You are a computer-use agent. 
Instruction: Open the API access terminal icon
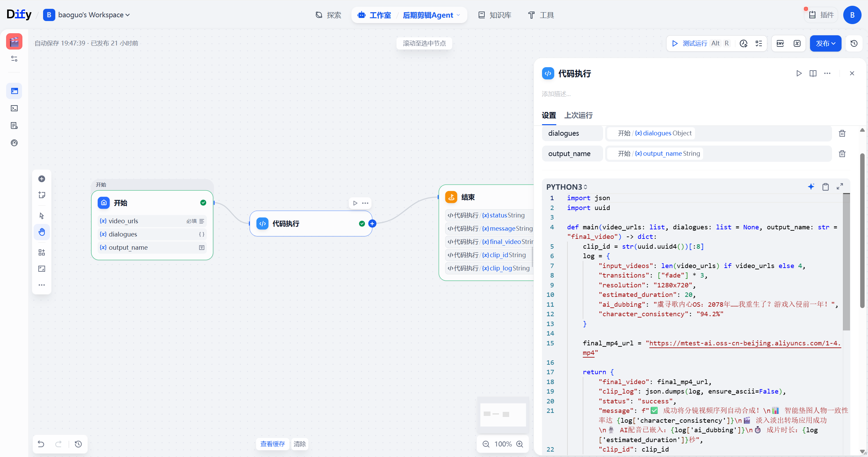coord(14,108)
